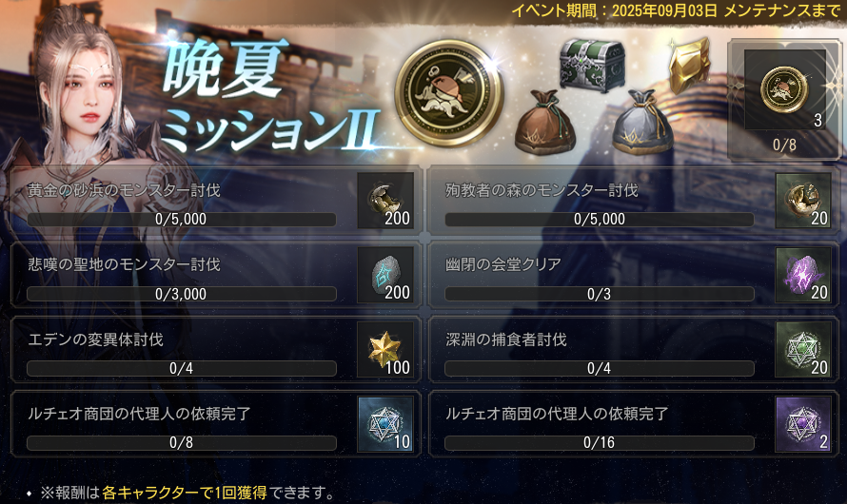Select the purple crystal reward for 幽閉の会堂クリア
847x504 pixels.
pos(803,275)
